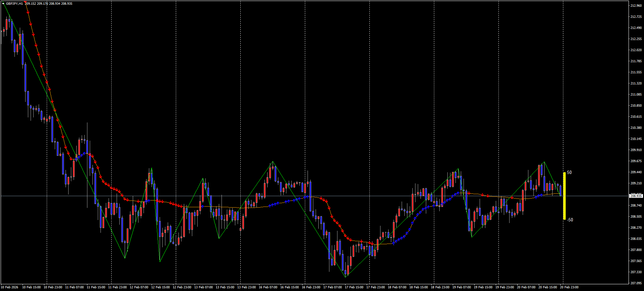Click the GBPJPY,H1 symbol label
This screenshot has height=291, width=644.
pos(14,4)
